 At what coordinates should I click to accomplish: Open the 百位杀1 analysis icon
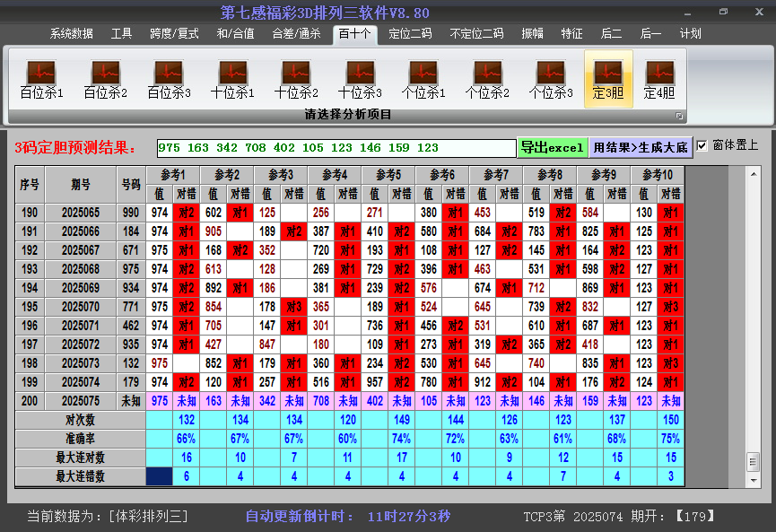tap(41, 79)
